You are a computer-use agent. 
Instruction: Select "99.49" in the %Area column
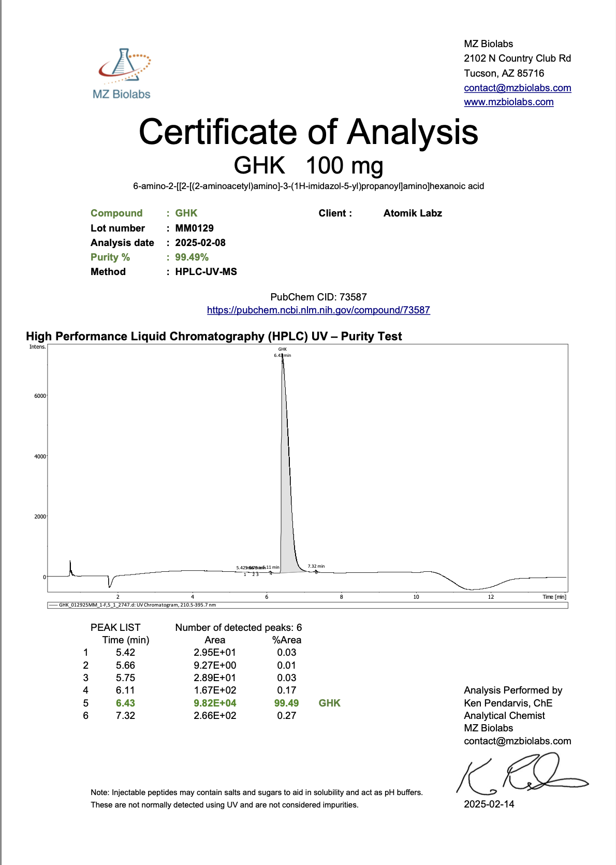(287, 703)
